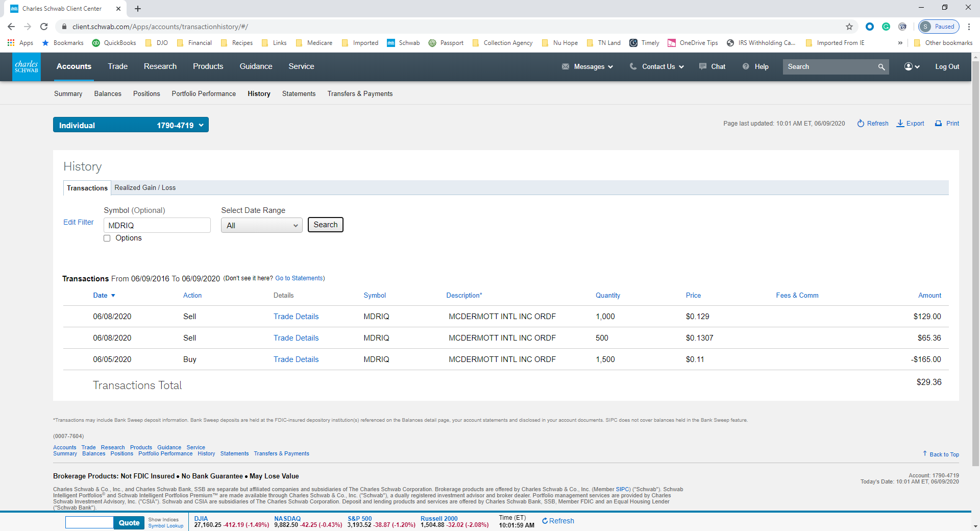Expand the Messages menu

[x=587, y=67]
